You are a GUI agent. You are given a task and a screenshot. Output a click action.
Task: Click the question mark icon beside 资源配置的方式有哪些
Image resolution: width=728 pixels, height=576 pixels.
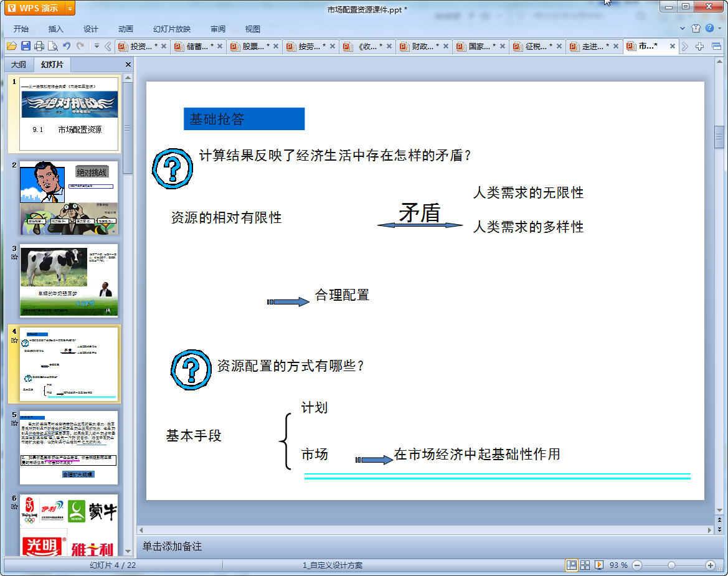[191, 369]
